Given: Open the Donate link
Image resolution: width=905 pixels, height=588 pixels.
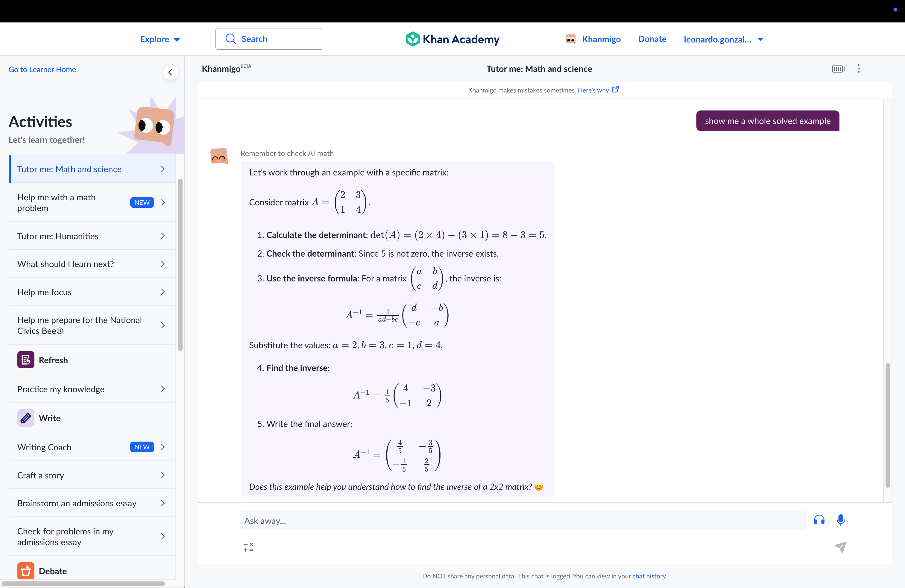Looking at the screenshot, I should pyautogui.click(x=652, y=39).
